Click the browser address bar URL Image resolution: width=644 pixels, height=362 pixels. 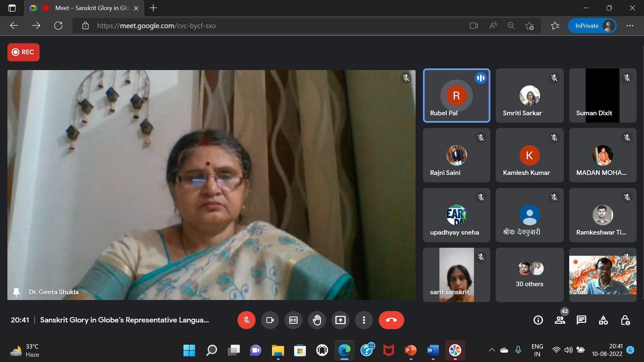click(x=156, y=26)
